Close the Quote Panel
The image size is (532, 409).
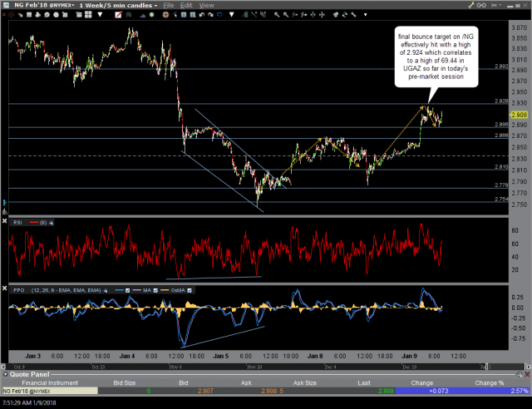click(x=525, y=373)
